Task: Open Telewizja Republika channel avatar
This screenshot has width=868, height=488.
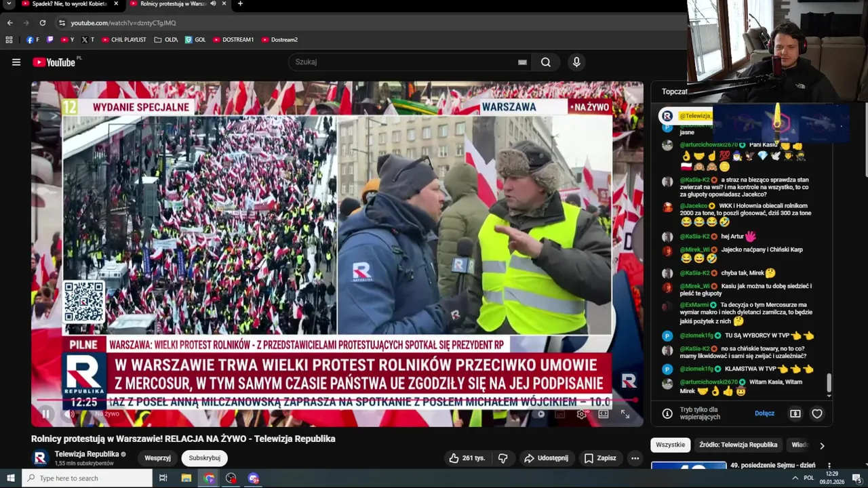Action: pyautogui.click(x=40, y=458)
